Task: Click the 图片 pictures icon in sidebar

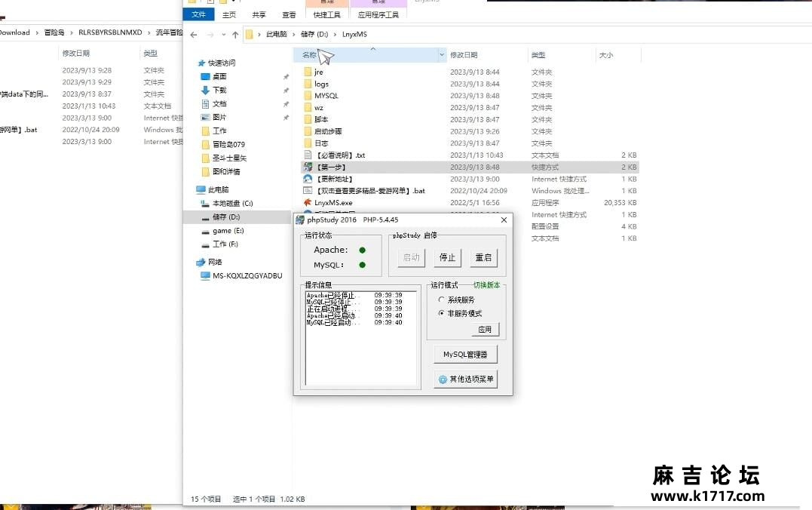Action: 205,117
